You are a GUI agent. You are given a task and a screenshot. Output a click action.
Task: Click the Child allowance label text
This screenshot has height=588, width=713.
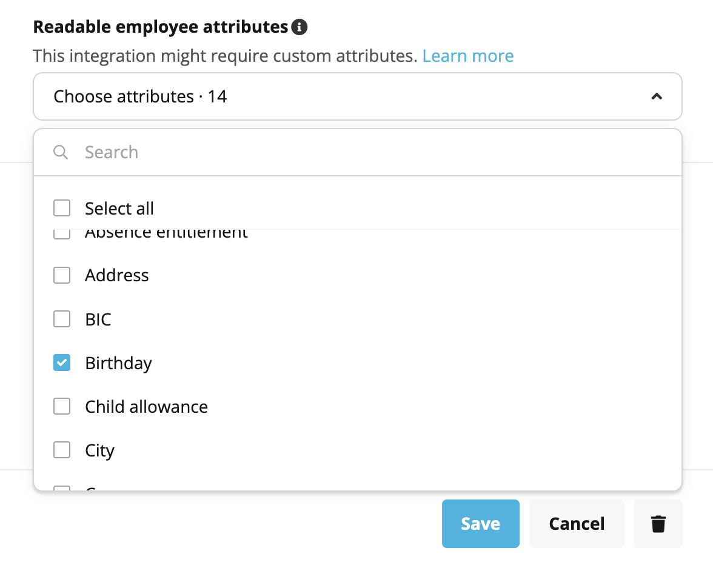[147, 407]
